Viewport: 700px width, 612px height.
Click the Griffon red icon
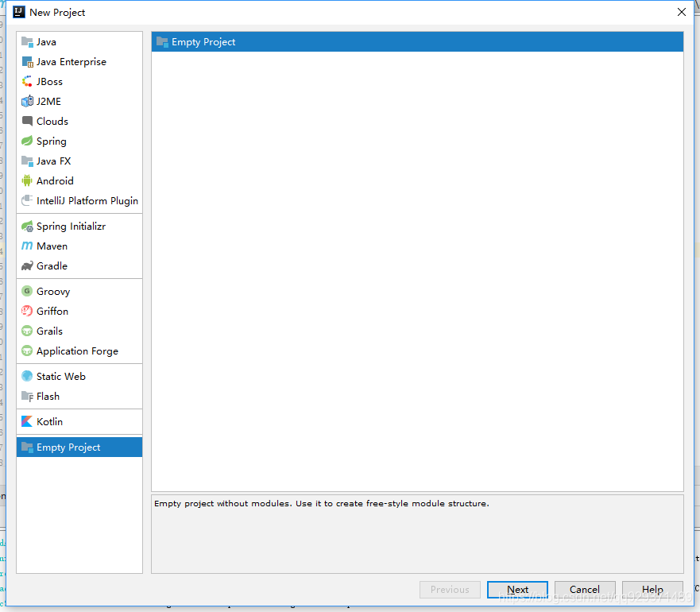coord(27,311)
